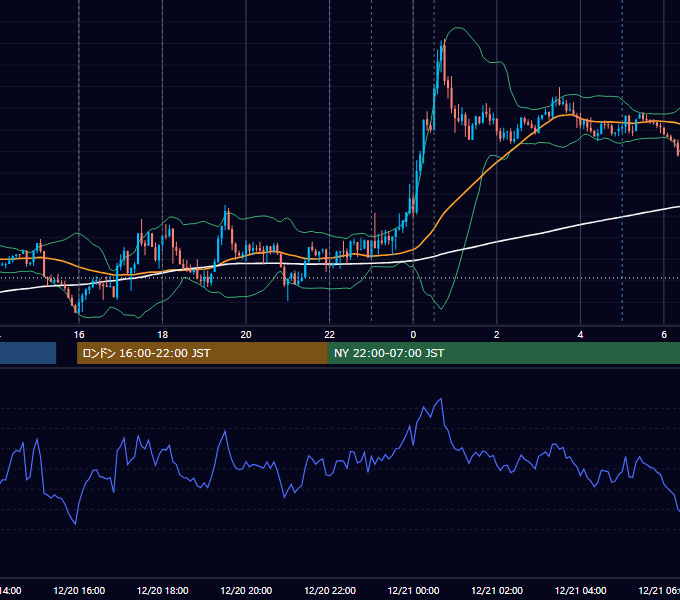Click hour label 20 on upper time axis
Viewport: 680px width, 600px height.
(246, 335)
